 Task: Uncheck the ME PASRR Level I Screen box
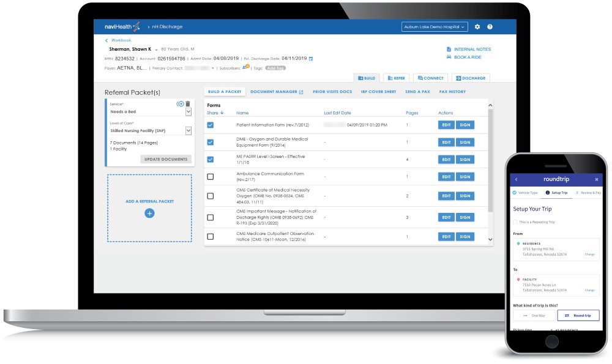211,159
